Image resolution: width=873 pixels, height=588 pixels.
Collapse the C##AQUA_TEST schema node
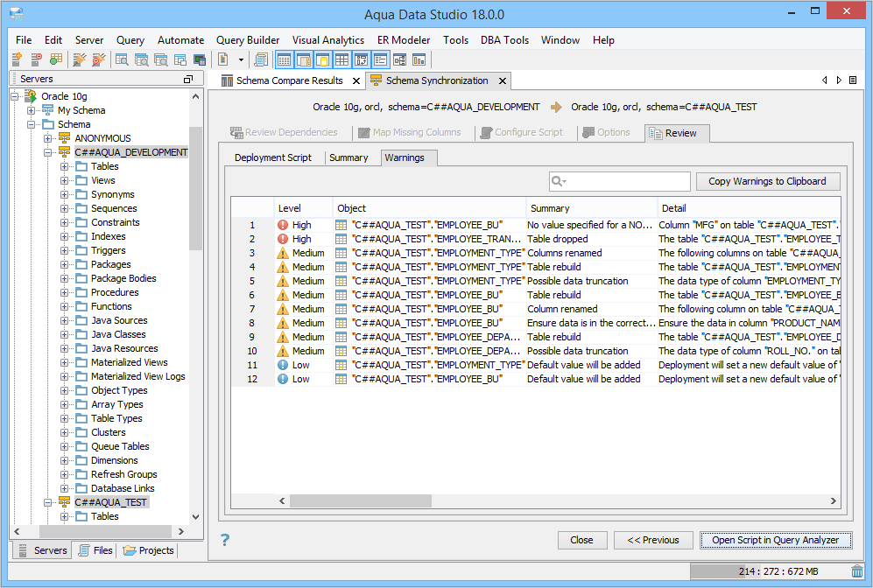coord(48,502)
